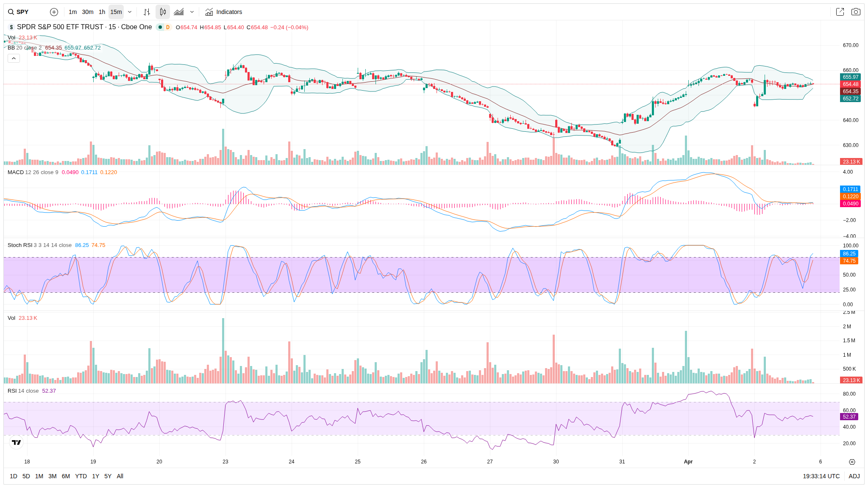Image resolution: width=868 pixels, height=488 pixels.
Task: Open chart settings gear on time axis
Action: click(x=852, y=462)
